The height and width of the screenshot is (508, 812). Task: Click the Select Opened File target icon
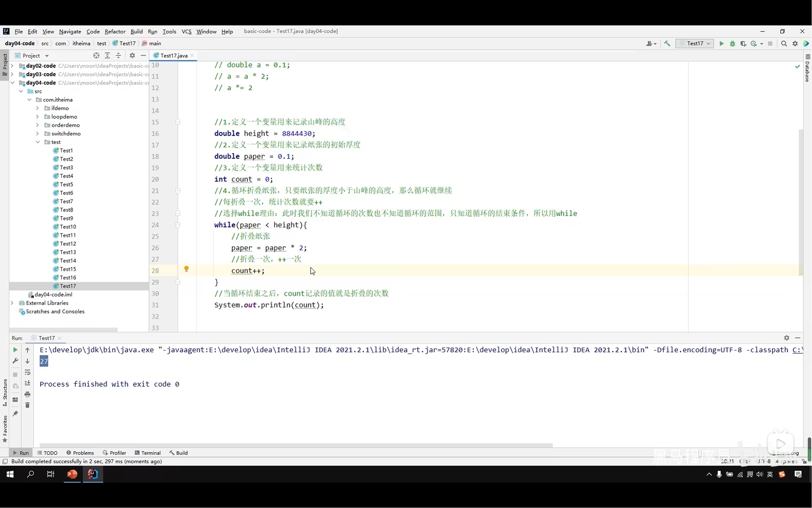[x=96, y=56]
